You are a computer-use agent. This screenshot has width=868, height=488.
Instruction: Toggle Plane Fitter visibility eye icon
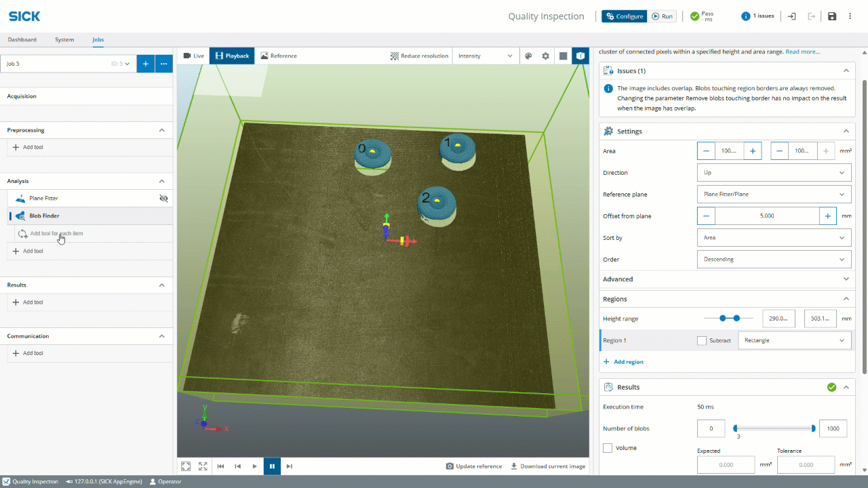tap(163, 199)
